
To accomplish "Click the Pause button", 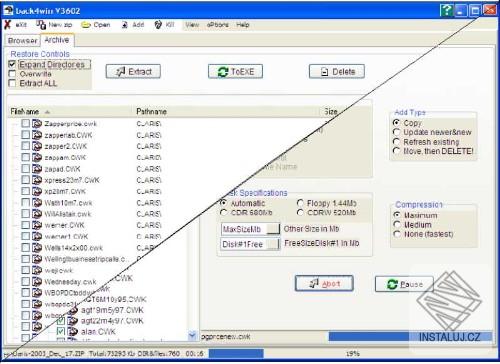I will coord(404,284).
